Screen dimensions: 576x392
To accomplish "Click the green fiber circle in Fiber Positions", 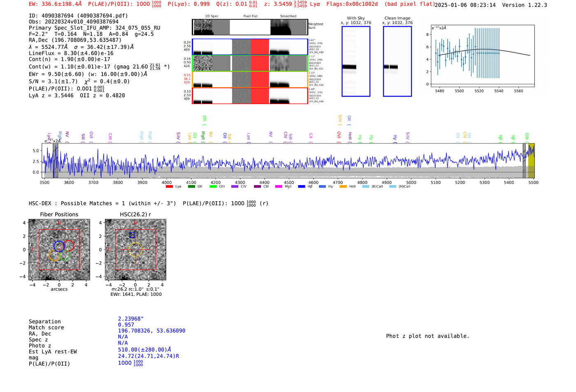I will (64, 255).
